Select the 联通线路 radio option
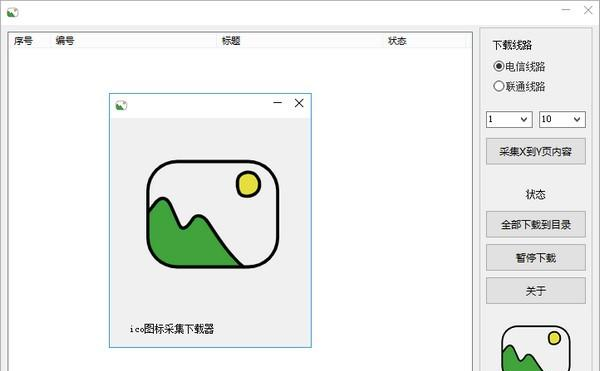600x371 pixels. (519, 86)
